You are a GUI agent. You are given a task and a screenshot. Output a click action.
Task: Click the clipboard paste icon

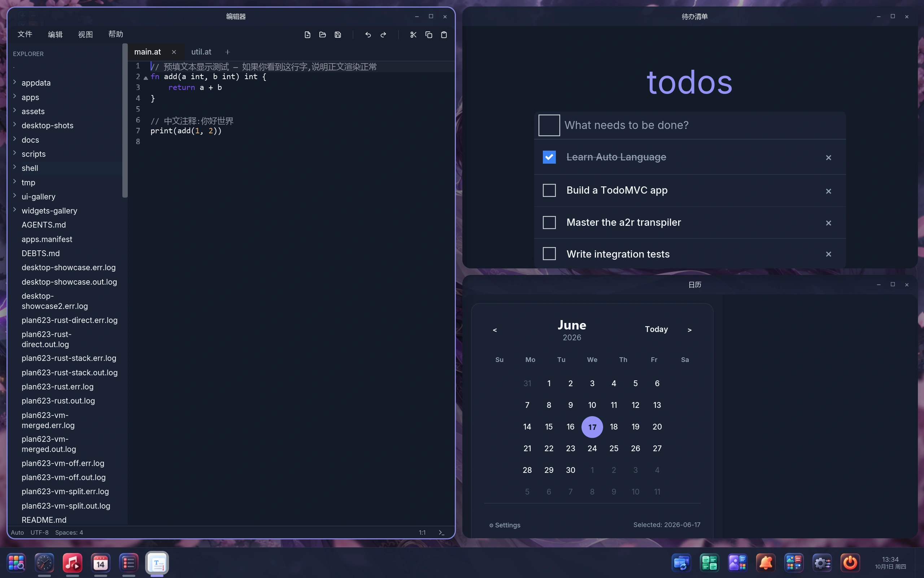(444, 35)
